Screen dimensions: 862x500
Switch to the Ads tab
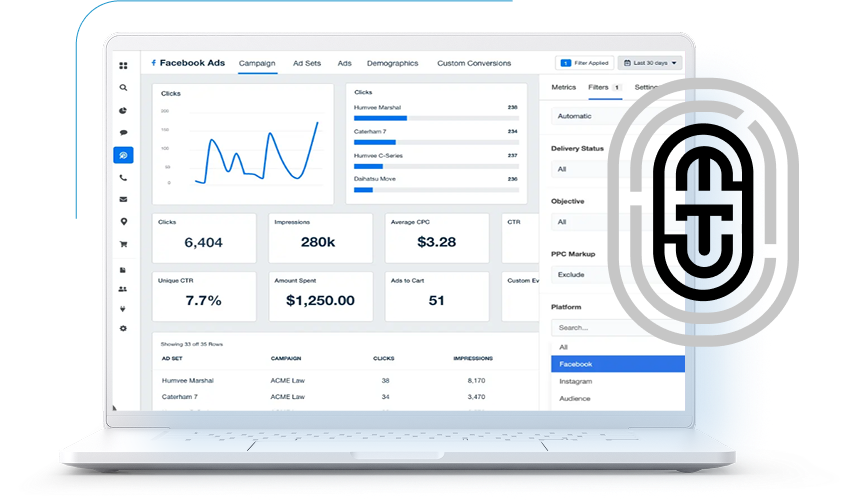tap(344, 63)
